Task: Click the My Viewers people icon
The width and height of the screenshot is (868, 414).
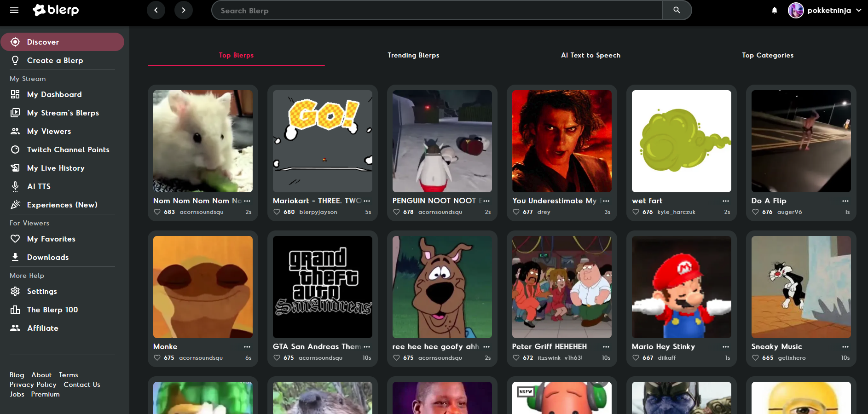Action: (15, 131)
